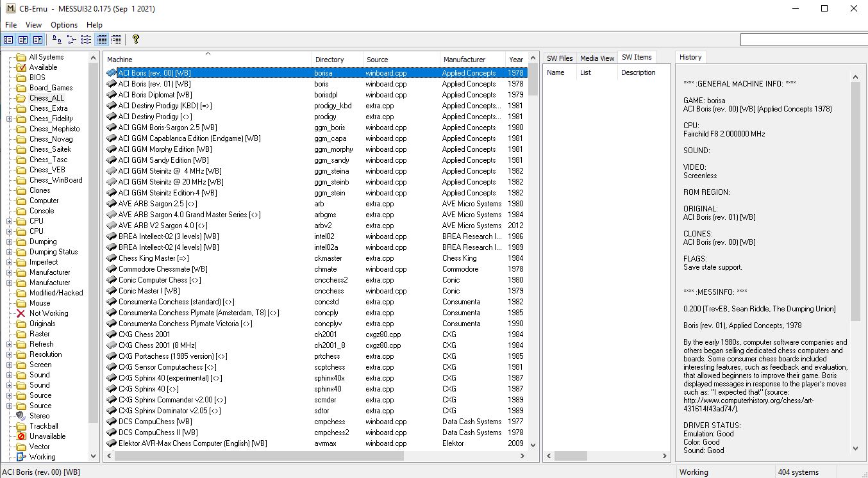This screenshot has height=478, width=868.
Task: Click the All Systems folder icon
Action: (x=21, y=57)
